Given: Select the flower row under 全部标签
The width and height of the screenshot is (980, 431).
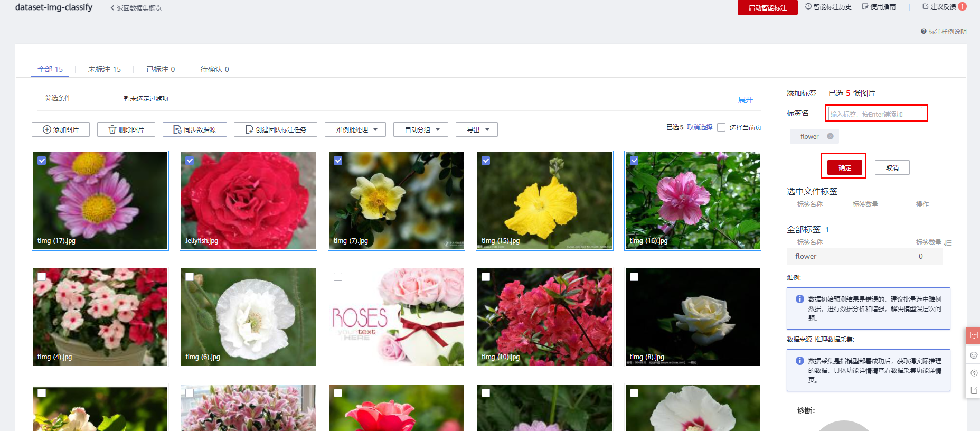Looking at the screenshot, I should 864,256.
